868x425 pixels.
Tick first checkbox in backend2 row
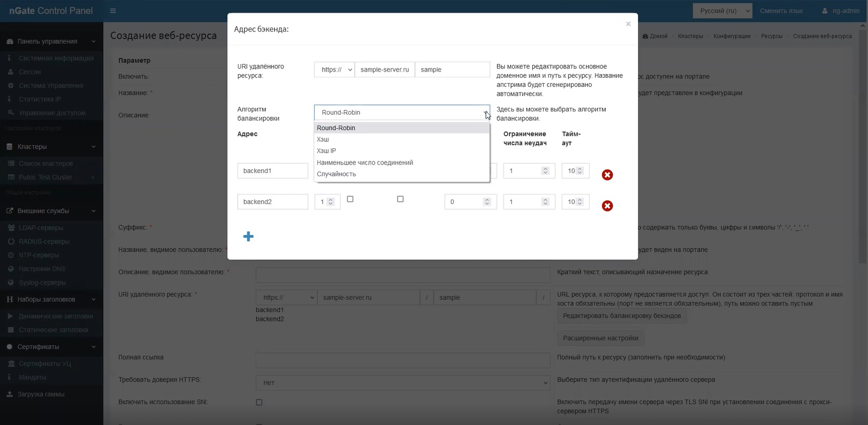pyautogui.click(x=350, y=199)
